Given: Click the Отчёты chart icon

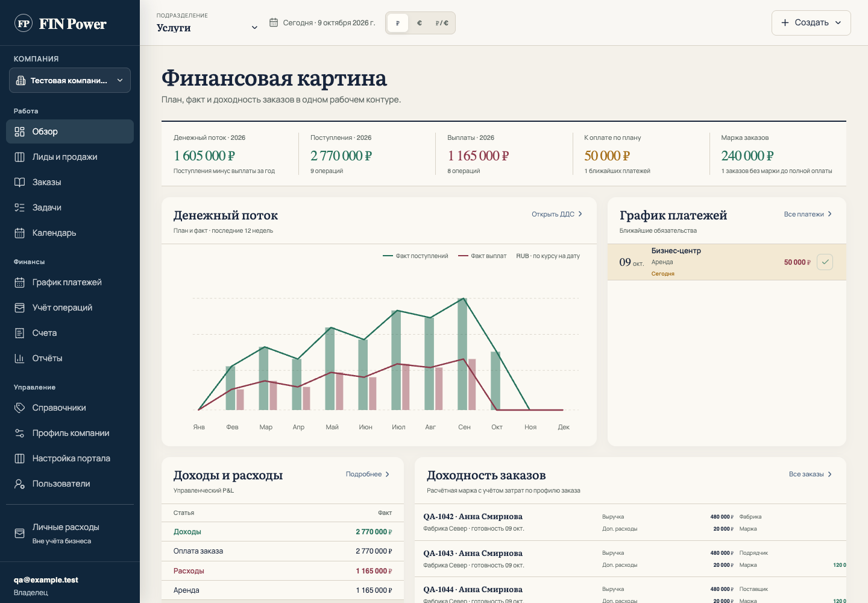Looking at the screenshot, I should [x=20, y=358].
